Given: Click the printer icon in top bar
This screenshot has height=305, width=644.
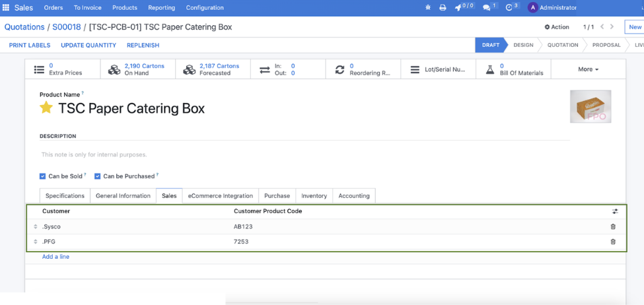Looking at the screenshot, I should [443, 8].
